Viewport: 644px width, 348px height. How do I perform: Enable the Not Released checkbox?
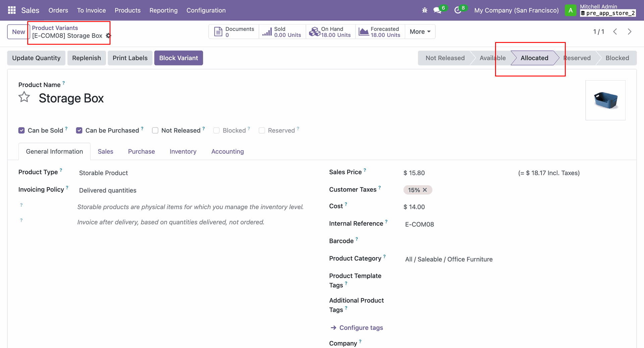(x=155, y=131)
